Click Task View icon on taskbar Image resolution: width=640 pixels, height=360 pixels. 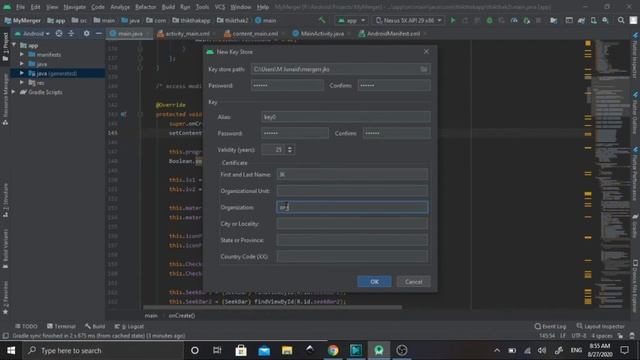[x=217, y=350]
